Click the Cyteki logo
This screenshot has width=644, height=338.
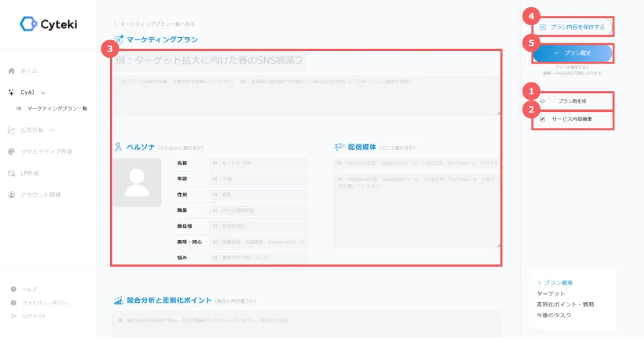pyautogui.click(x=48, y=25)
